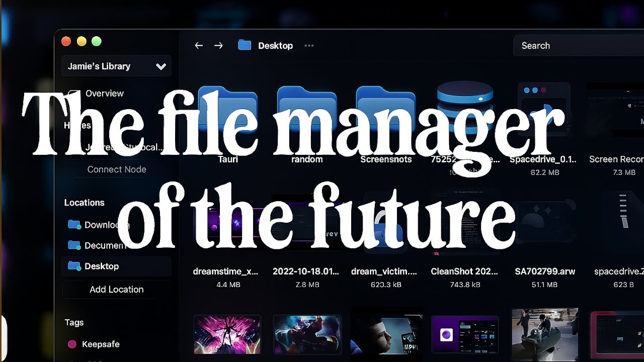Click the pink Keepsafe tag color dot
The height and width of the screenshot is (362, 644).
(72, 344)
